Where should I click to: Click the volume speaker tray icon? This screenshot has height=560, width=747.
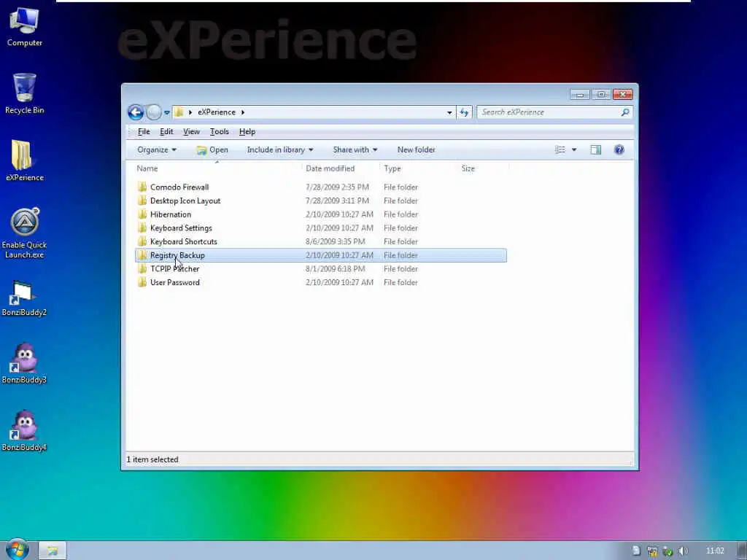point(683,551)
